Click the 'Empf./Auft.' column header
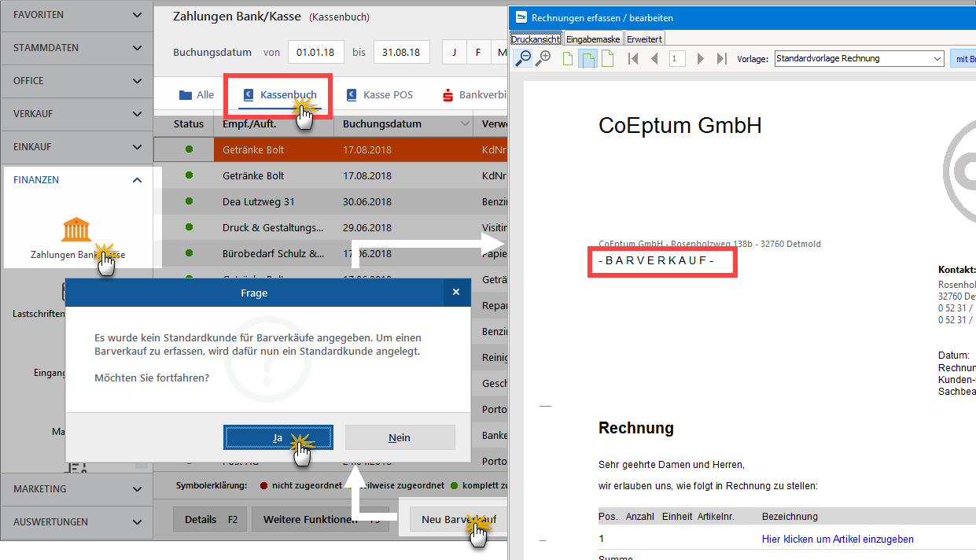The height and width of the screenshot is (560, 976). (x=273, y=124)
